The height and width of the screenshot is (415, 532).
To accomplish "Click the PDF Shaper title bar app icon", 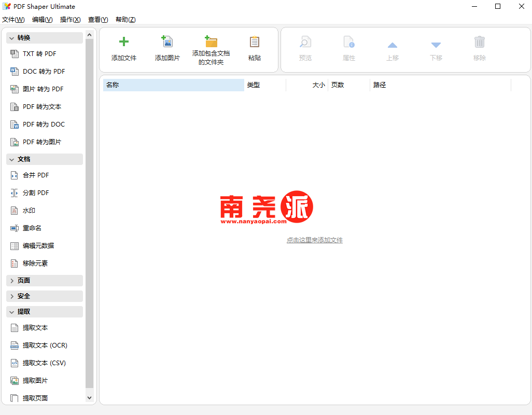I will (x=7, y=6).
